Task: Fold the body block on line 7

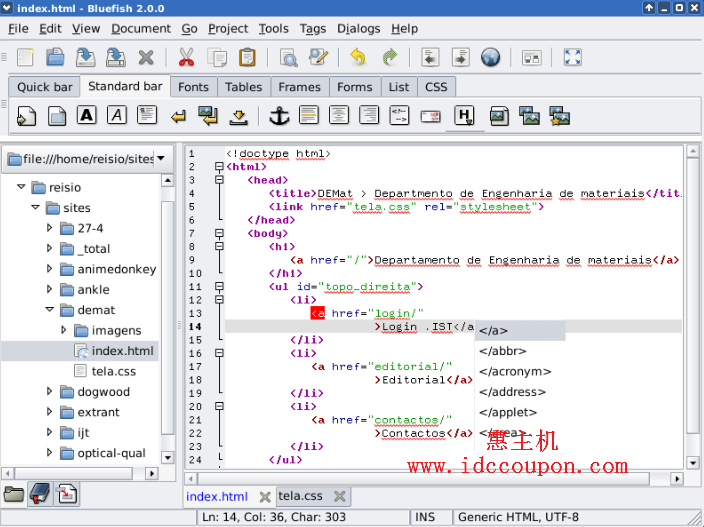Action: click(x=219, y=233)
